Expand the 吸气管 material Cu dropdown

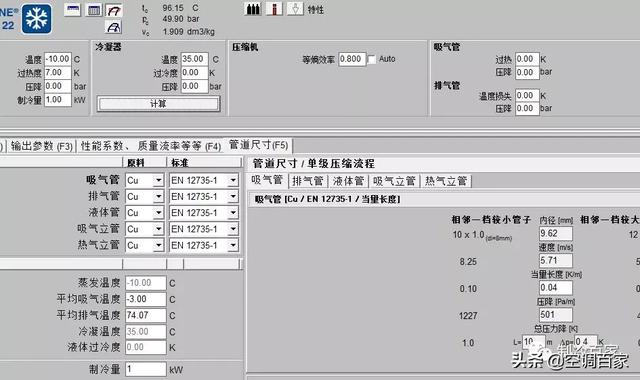click(x=158, y=180)
